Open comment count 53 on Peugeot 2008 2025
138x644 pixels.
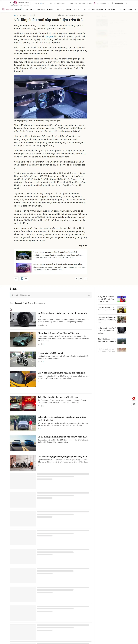60,270
